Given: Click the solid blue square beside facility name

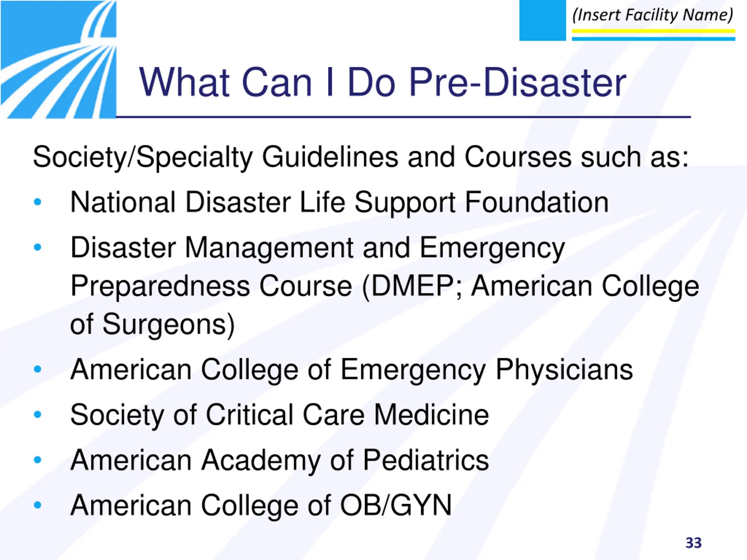Looking at the screenshot, I should 542,20.
